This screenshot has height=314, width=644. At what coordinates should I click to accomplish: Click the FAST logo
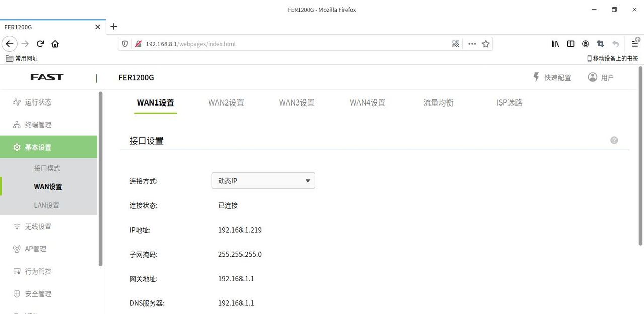(x=47, y=77)
